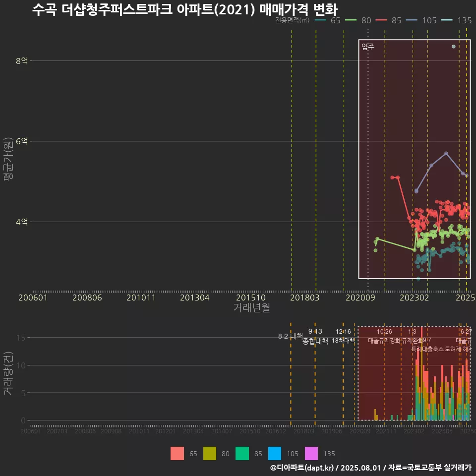Click the 대출규제강화 annotation text

pyautogui.click(x=384, y=341)
